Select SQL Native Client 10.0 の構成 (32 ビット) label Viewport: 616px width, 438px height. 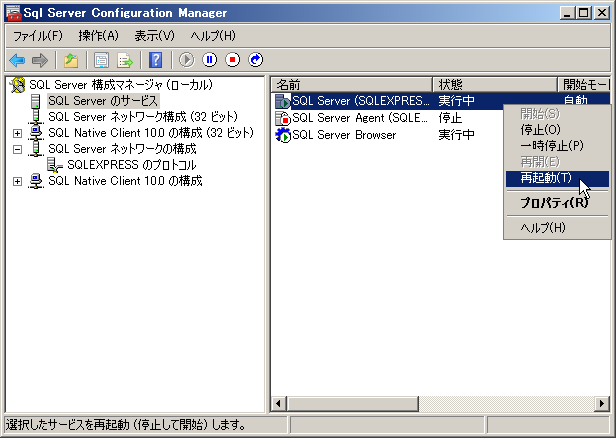click(151, 133)
